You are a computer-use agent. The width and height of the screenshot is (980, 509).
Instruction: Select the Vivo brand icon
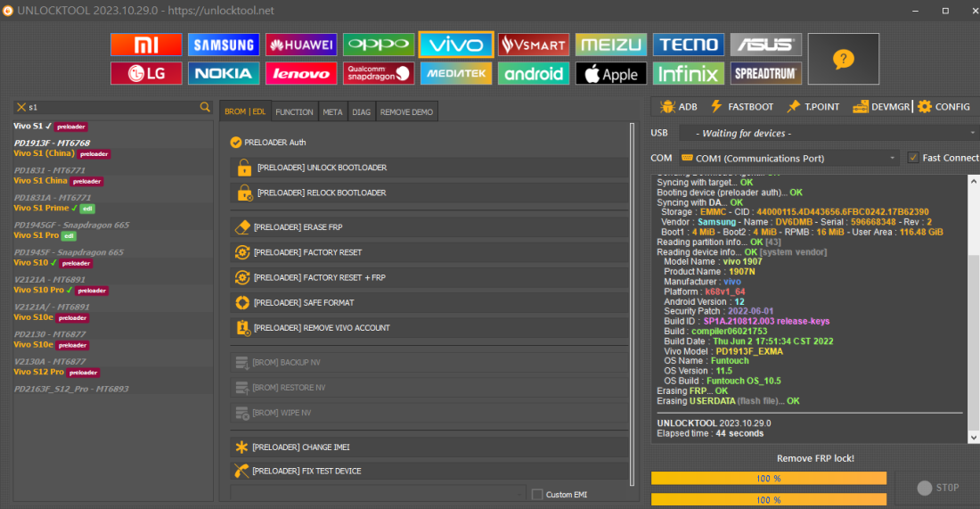456,45
